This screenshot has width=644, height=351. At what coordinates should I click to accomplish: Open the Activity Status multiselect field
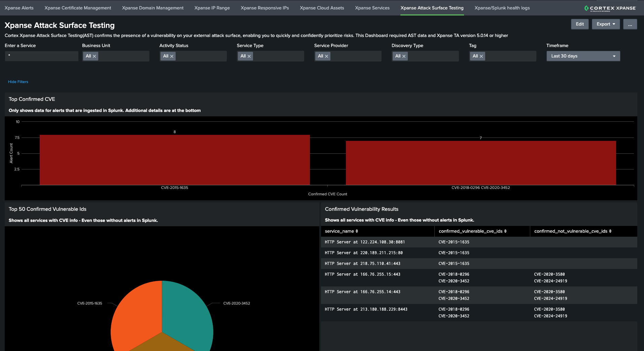(x=193, y=56)
